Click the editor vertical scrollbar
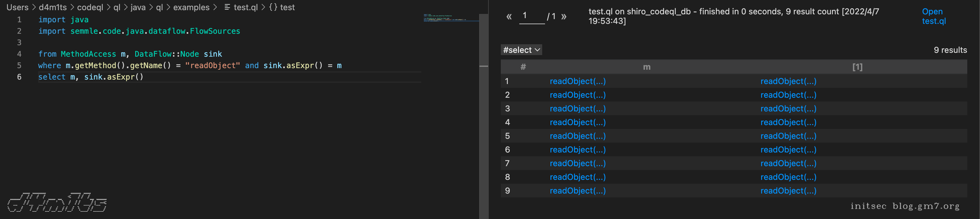 (x=484, y=114)
